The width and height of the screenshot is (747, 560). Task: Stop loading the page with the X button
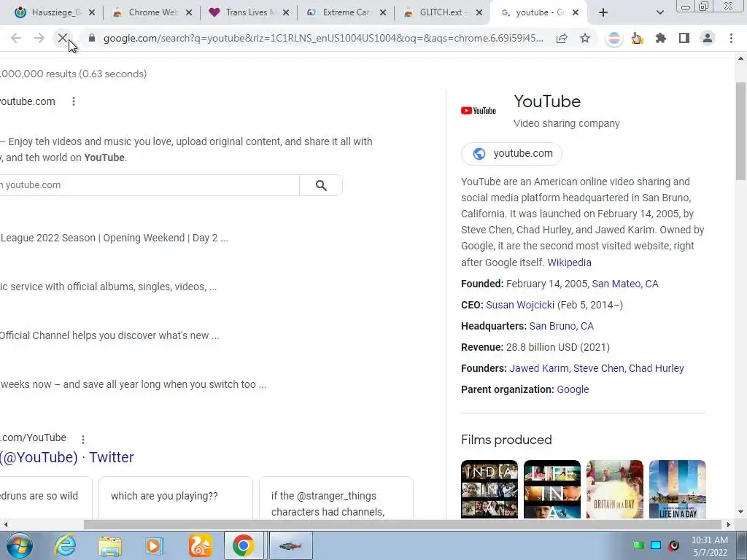tap(63, 38)
